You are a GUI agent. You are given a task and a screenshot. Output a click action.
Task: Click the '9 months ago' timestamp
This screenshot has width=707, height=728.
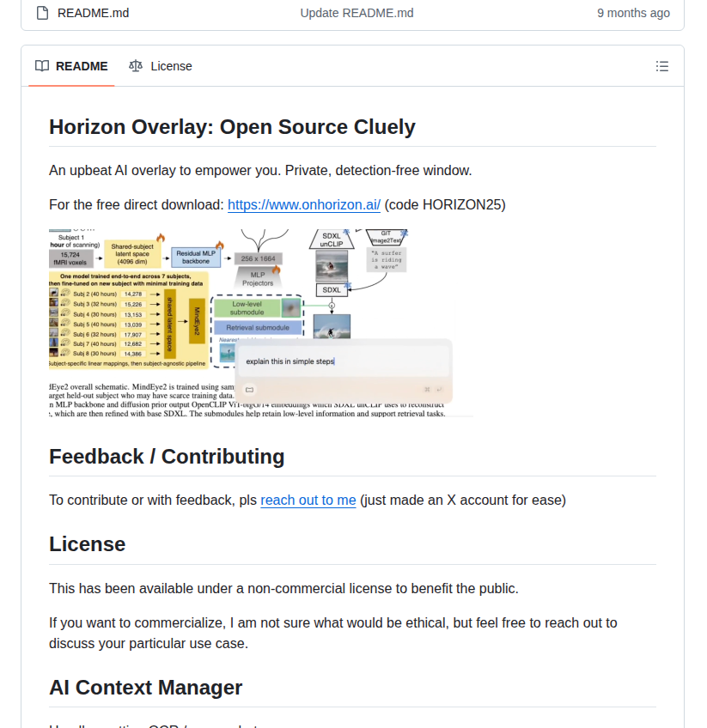pyautogui.click(x=633, y=13)
